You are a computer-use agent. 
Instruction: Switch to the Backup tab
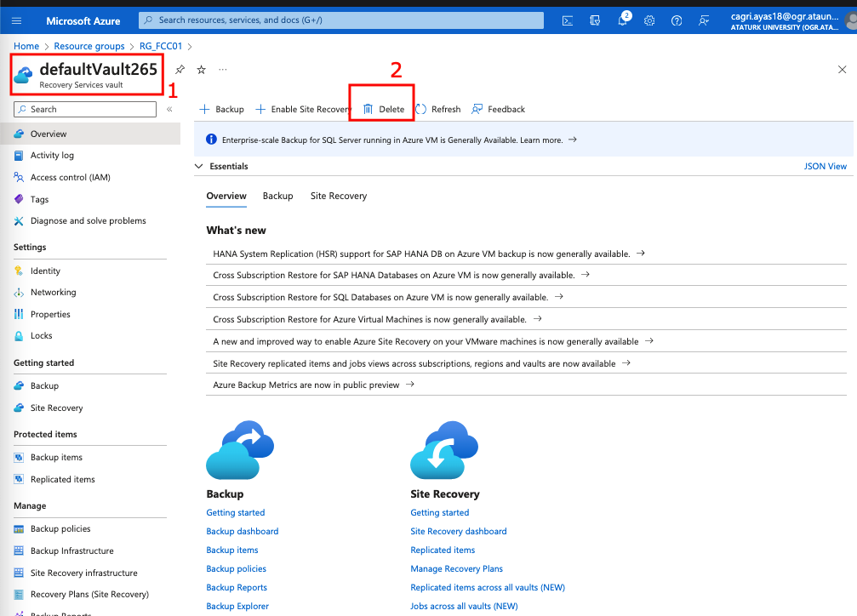pyautogui.click(x=277, y=196)
